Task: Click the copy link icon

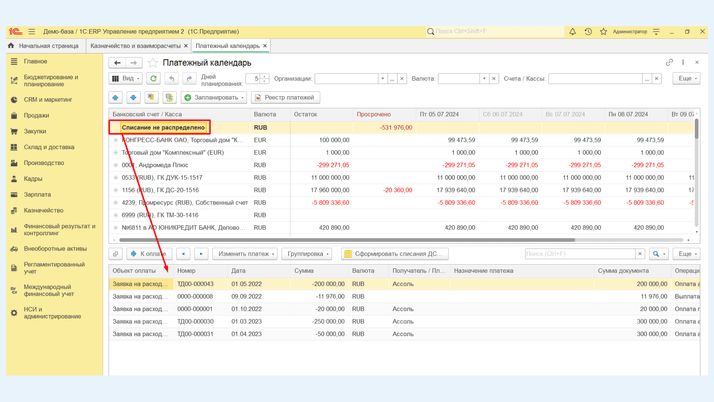Action: 669,63
